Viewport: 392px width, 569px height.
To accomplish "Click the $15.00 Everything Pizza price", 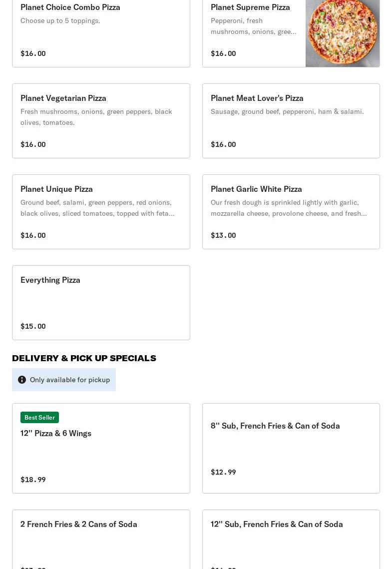I will (x=33, y=326).
